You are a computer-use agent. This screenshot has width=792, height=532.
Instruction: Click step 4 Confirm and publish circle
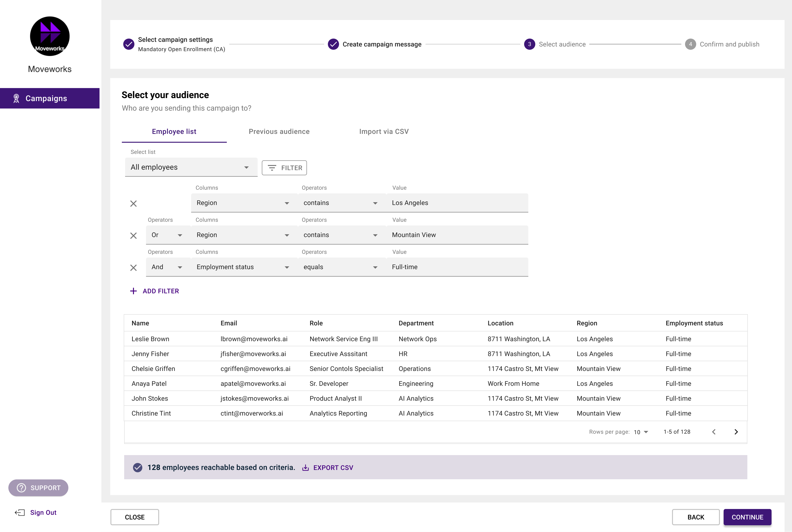pyautogui.click(x=690, y=44)
